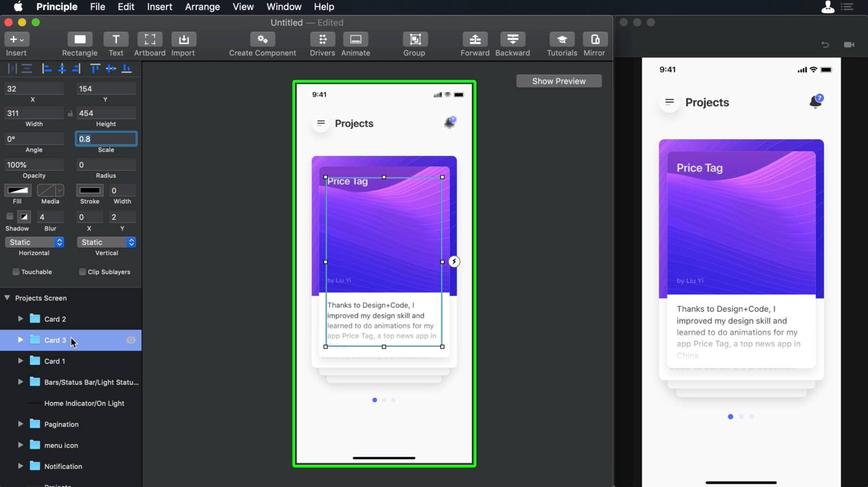The height and width of the screenshot is (487, 868).
Task: Send layer Backward
Action: click(513, 40)
